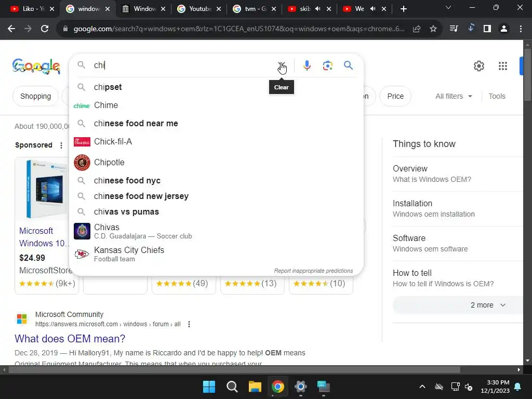The height and width of the screenshot is (399, 532).
Task: Open the tab search dropdown arrow
Action: click(448, 7)
